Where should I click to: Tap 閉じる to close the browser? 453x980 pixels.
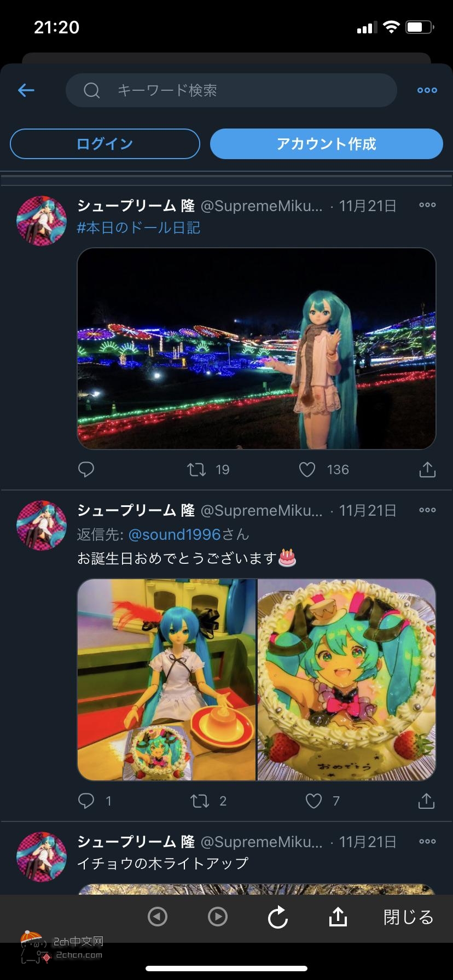point(408,917)
